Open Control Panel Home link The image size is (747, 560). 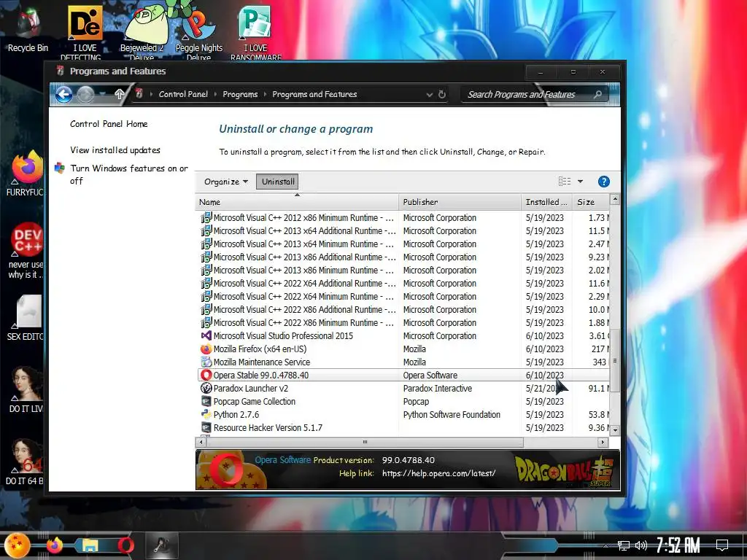tap(109, 124)
